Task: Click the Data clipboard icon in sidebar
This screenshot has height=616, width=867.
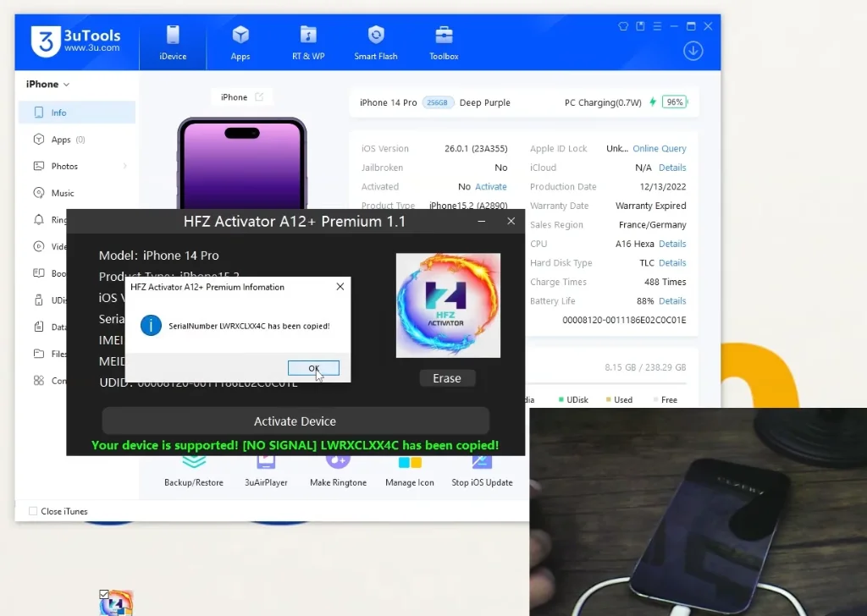Action: coord(39,327)
